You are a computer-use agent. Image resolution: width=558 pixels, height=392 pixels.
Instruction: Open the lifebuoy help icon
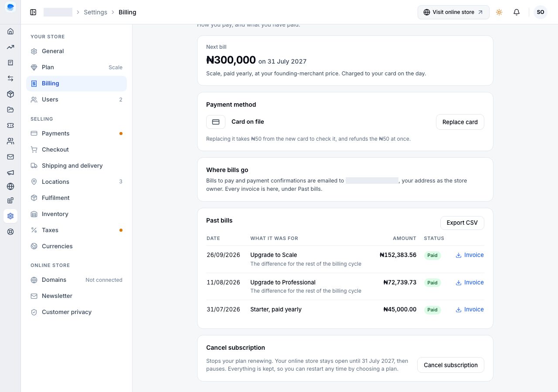point(10,232)
